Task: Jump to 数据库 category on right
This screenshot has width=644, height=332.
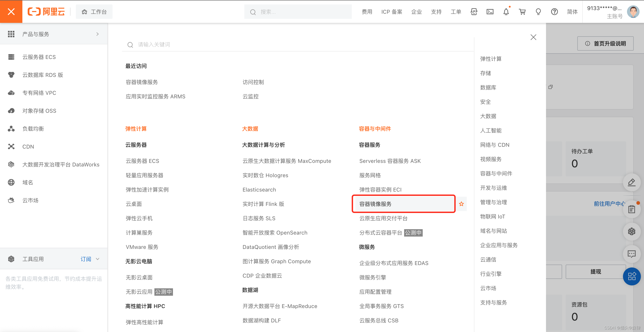Action: pos(488,87)
